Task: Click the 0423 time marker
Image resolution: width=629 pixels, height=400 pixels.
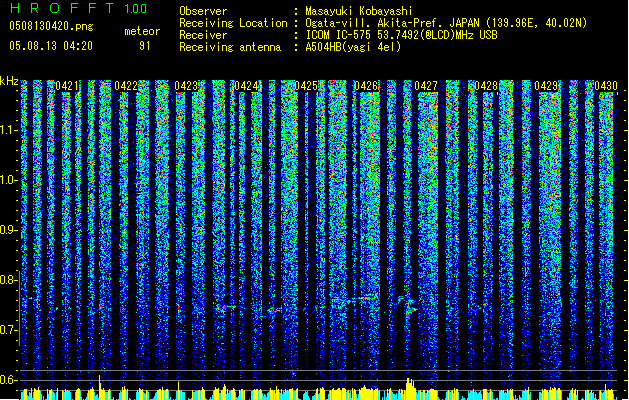Action: (186, 86)
